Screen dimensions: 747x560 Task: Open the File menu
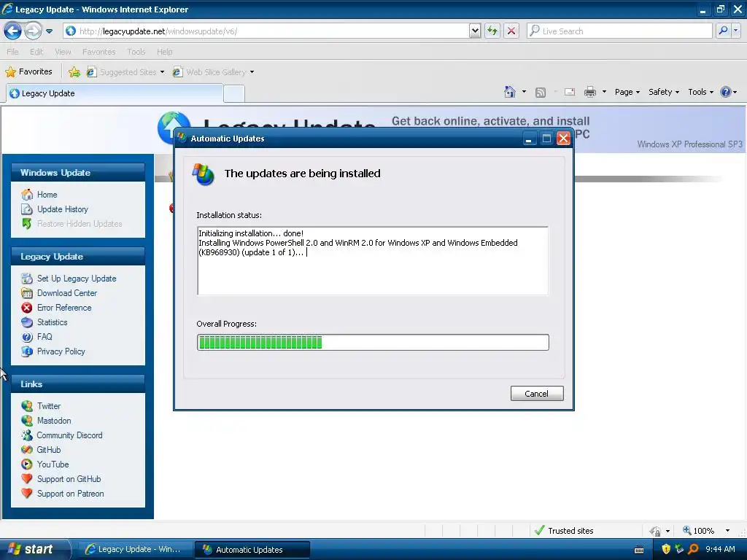pos(12,52)
